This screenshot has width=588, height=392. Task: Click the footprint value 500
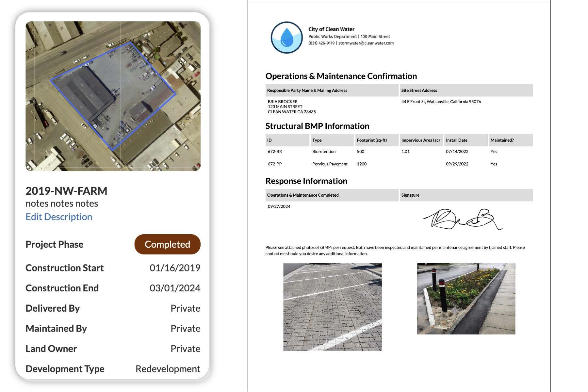click(x=360, y=152)
